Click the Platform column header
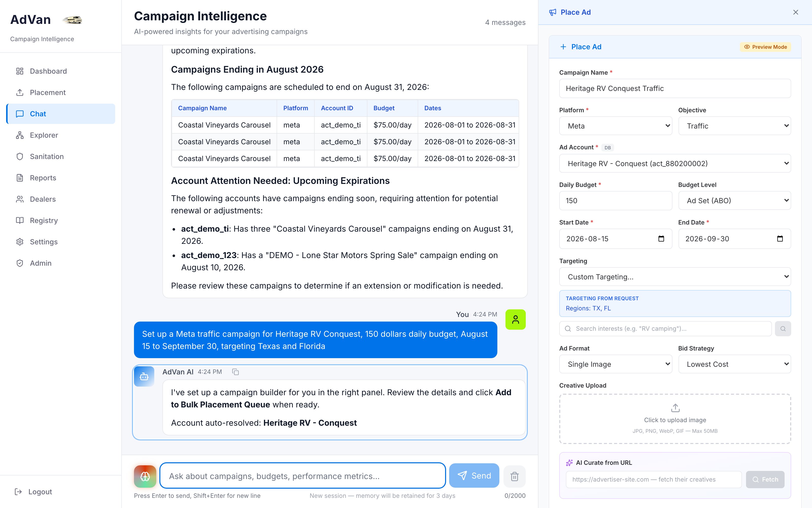Screen dimensions: 812x508 pos(296,108)
